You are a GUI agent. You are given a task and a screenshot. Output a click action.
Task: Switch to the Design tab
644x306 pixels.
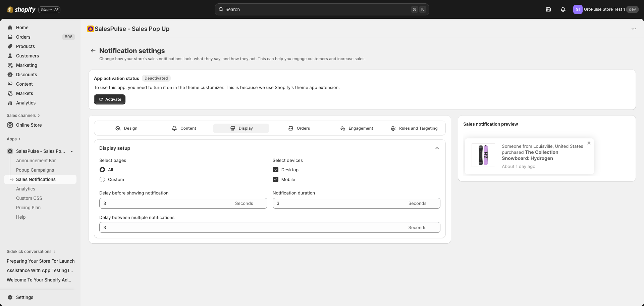pyautogui.click(x=126, y=128)
